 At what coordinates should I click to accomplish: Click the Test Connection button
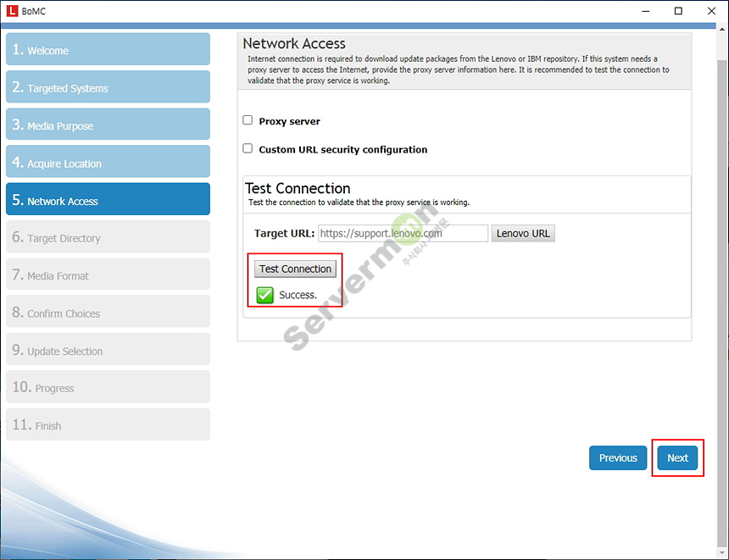(295, 269)
